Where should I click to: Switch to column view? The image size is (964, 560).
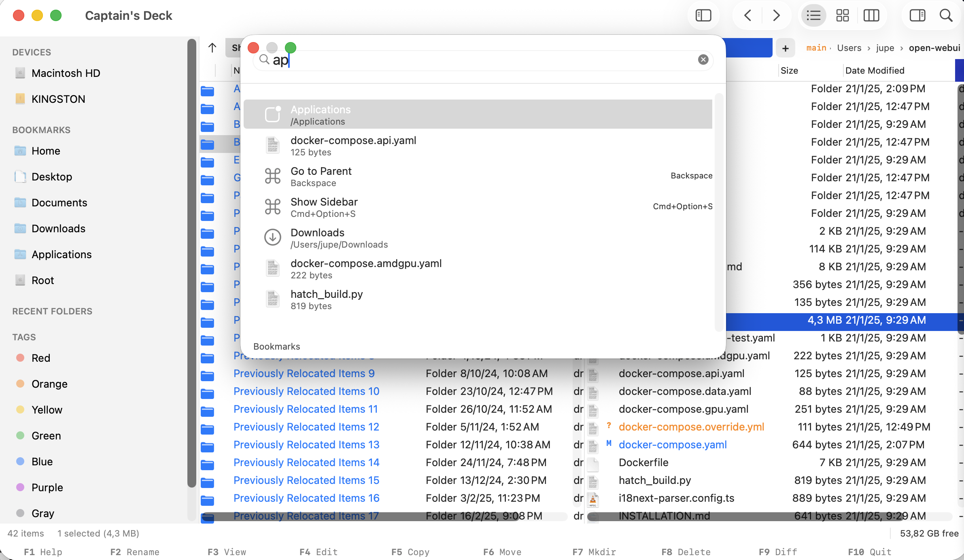tap(871, 15)
